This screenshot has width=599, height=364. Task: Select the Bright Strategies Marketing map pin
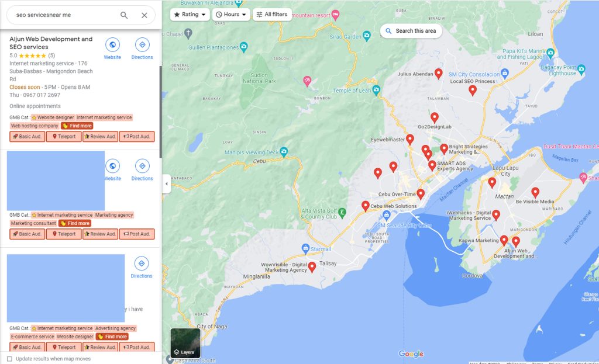[x=444, y=149]
